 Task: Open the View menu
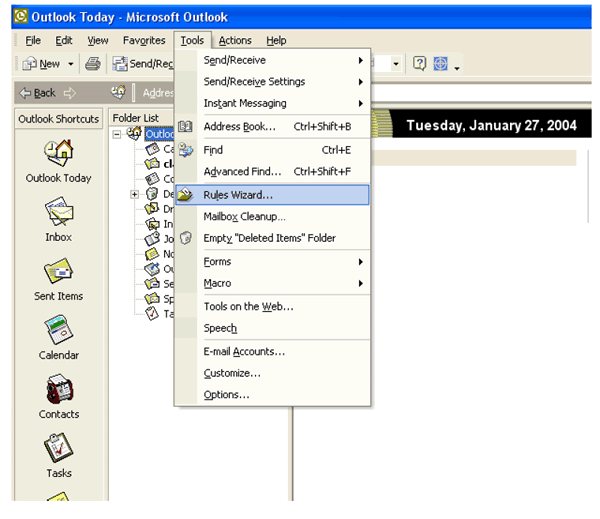[x=98, y=40]
